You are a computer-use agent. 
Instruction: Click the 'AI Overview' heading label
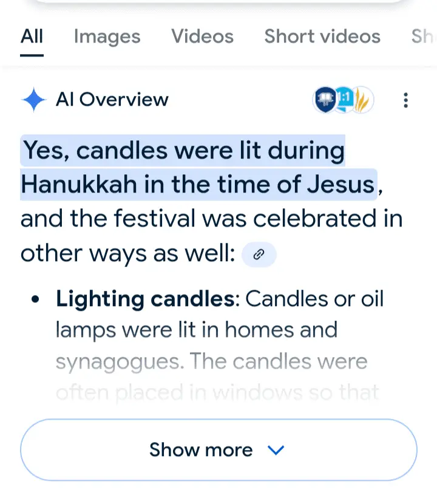click(x=112, y=100)
